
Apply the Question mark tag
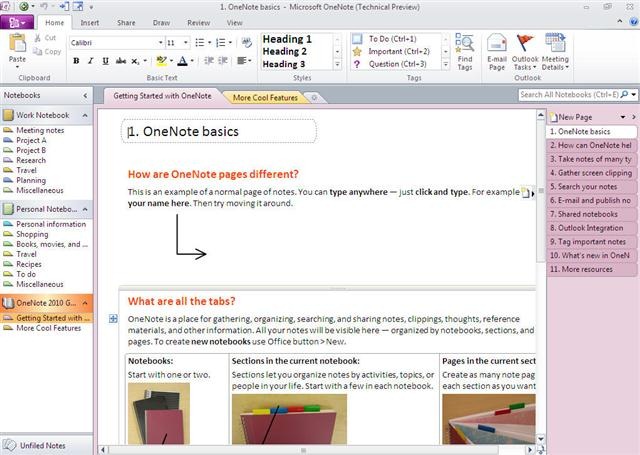(357, 64)
